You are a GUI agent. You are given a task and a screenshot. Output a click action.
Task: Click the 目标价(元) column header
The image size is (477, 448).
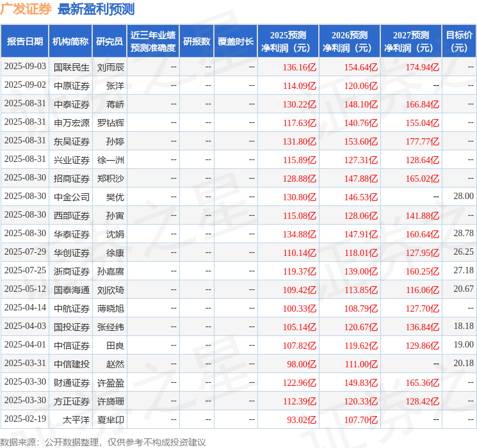(x=459, y=42)
